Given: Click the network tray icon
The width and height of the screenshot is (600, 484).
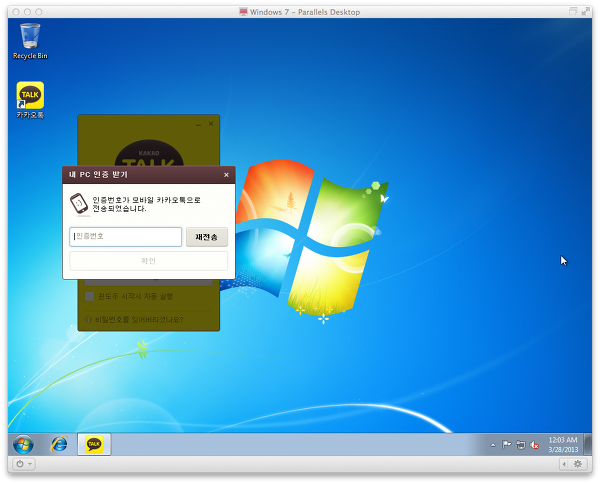Looking at the screenshot, I should coord(520,445).
